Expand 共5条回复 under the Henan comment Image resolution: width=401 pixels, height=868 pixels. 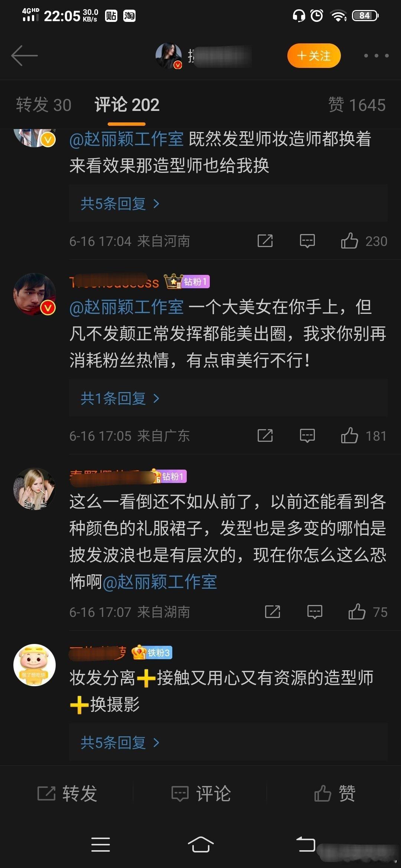click(x=120, y=204)
